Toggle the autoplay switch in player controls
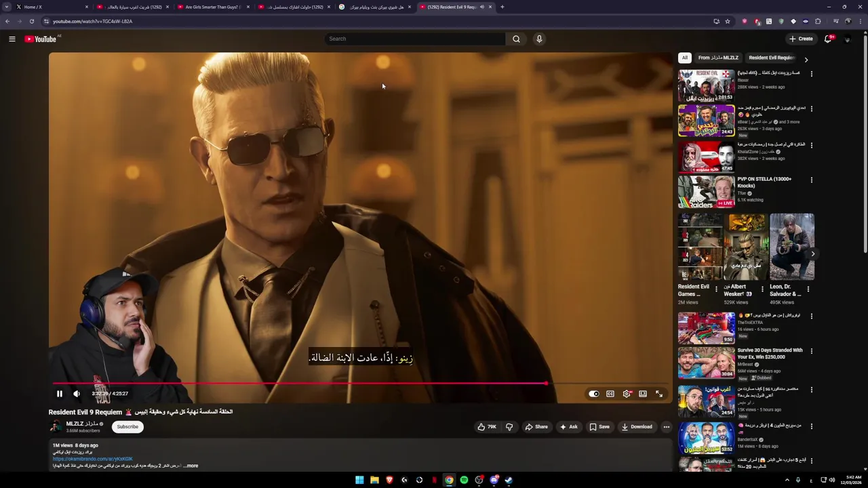The image size is (868, 488). pyautogui.click(x=594, y=394)
